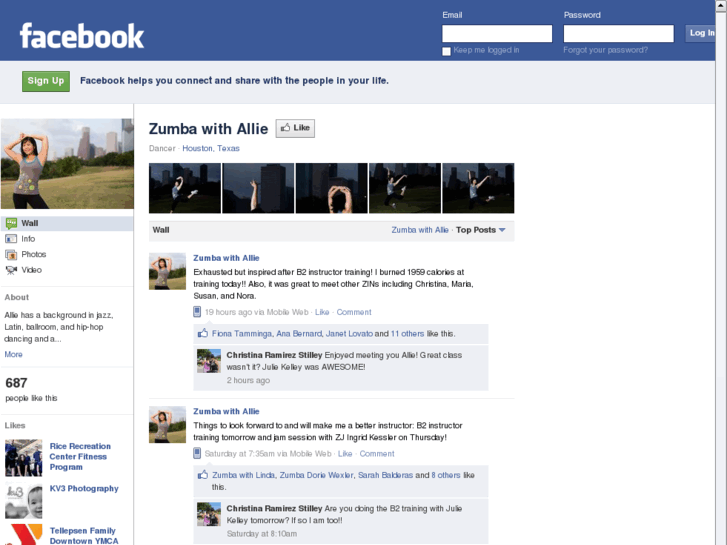
Task: Click the Video camera icon in sidebar
Action: pos(11,270)
